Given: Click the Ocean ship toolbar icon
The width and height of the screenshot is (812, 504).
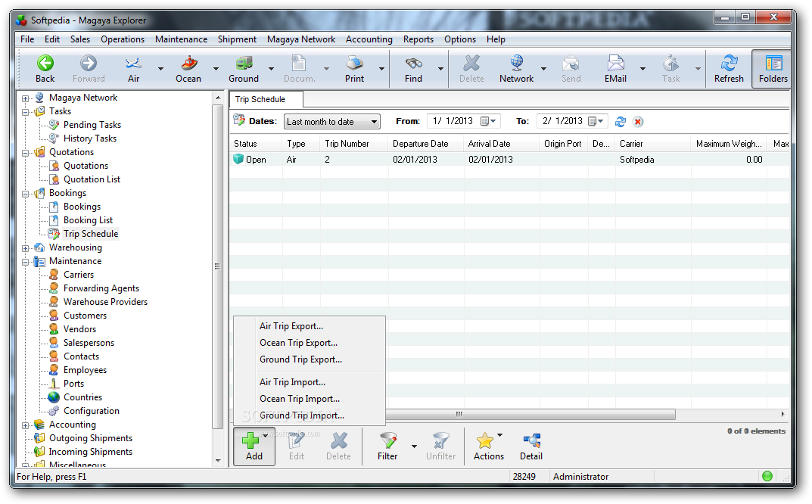Looking at the screenshot, I should (x=188, y=69).
